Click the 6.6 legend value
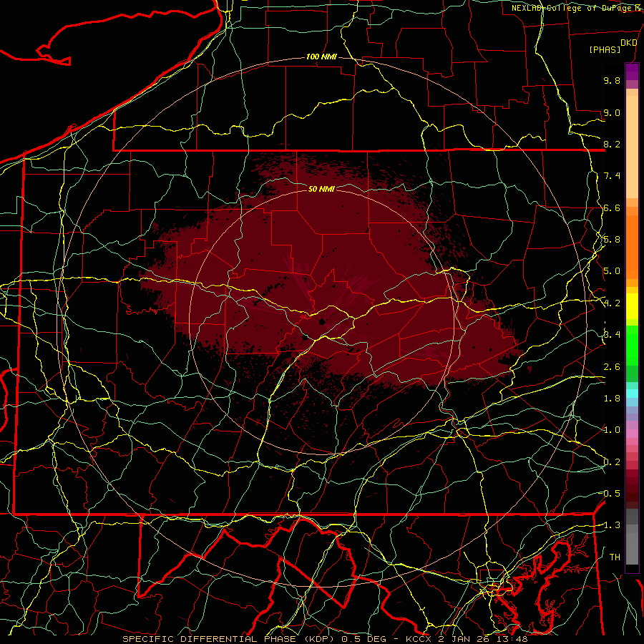The height and width of the screenshot is (644, 644). pos(612,208)
